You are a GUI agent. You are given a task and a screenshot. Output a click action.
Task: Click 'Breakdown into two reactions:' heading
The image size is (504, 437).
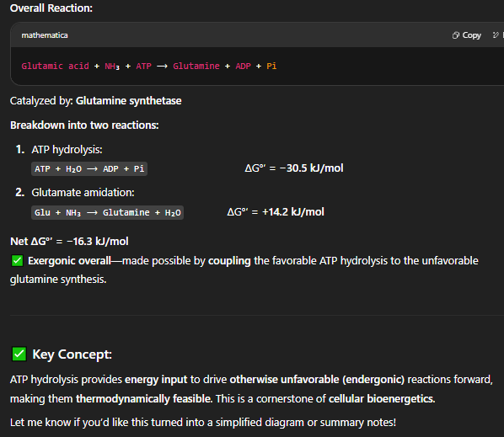[x=84, y=125]
